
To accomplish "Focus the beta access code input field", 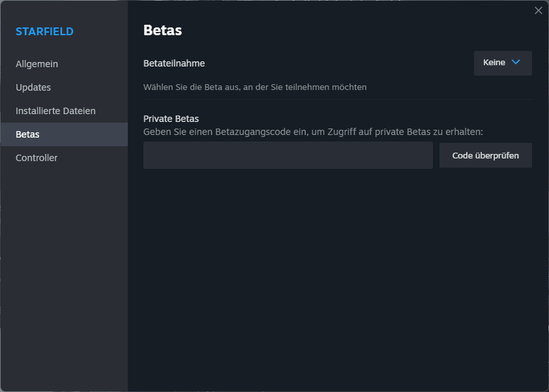I will tap(288, 155).
